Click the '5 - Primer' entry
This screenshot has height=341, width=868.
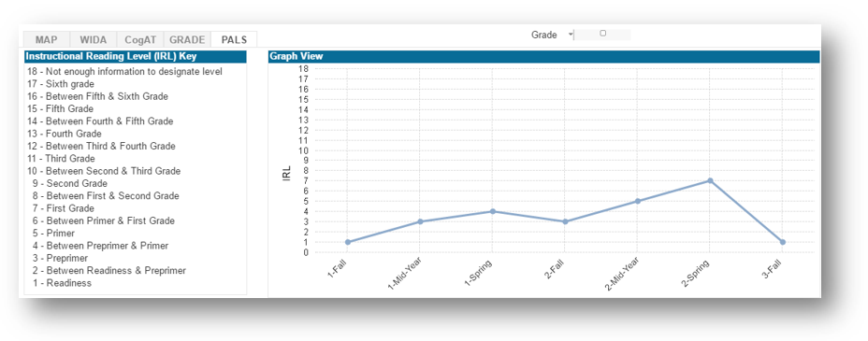click(x=53, y=234)
